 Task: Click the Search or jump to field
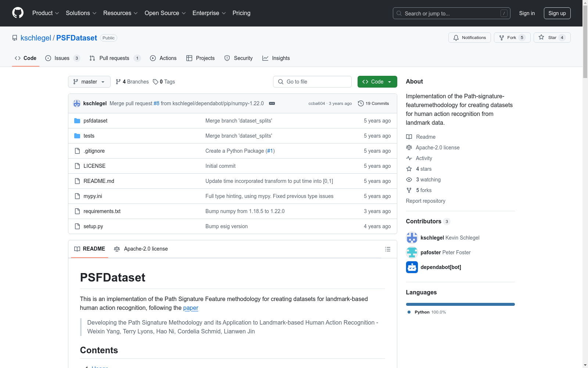(452, 13)
